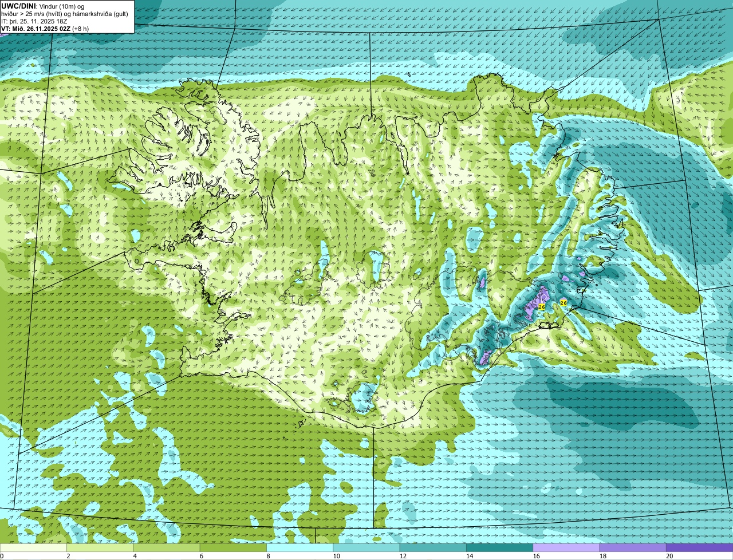Image resolution: width=733 pixels, height=560 pixels.
Task: Click the 2–4 m/s light green legend swatch
Action: (100, 547)
